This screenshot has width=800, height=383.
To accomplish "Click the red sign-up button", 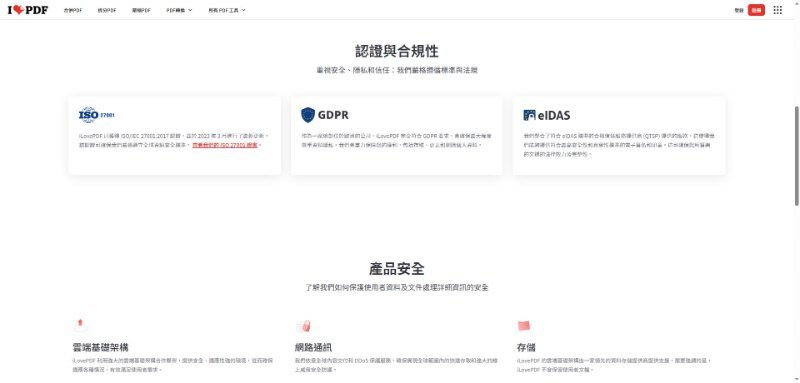I will click(756, 10).
